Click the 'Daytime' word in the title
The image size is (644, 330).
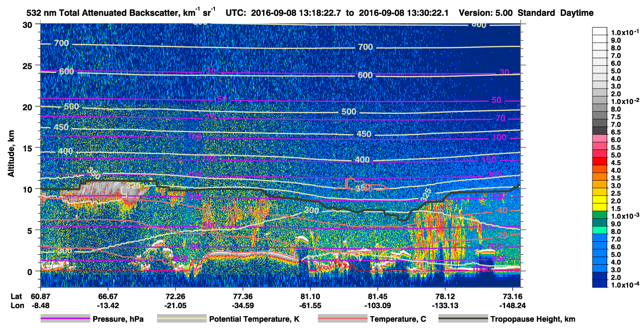click(x=577, y=13)
